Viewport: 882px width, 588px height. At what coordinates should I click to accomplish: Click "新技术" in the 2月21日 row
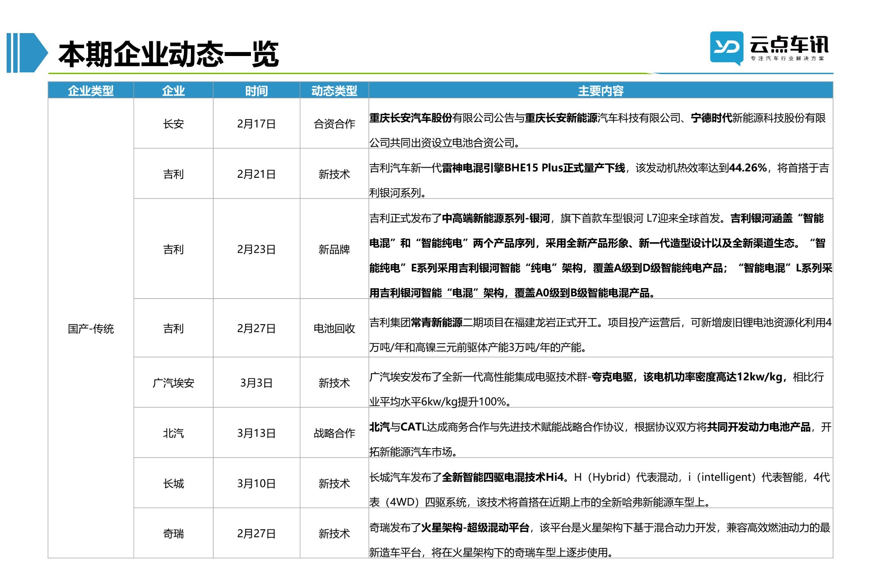coord(334,174)
